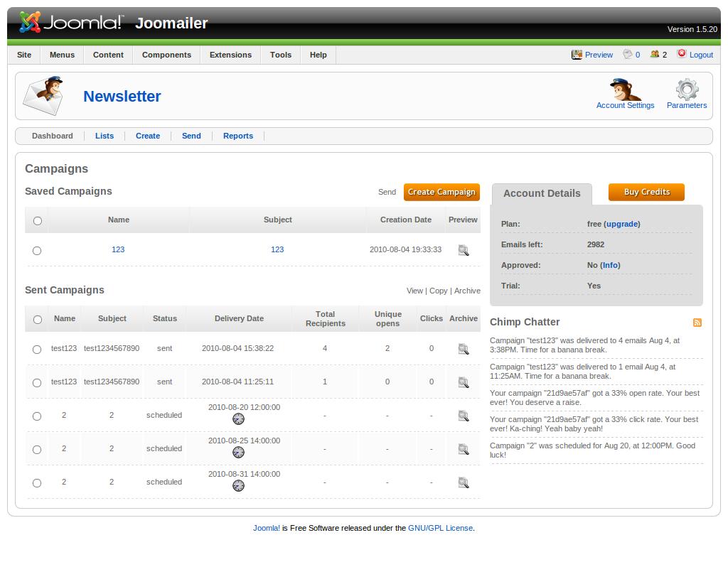Click the creation date 2010-08-04 19:33:33

[405, 249]
